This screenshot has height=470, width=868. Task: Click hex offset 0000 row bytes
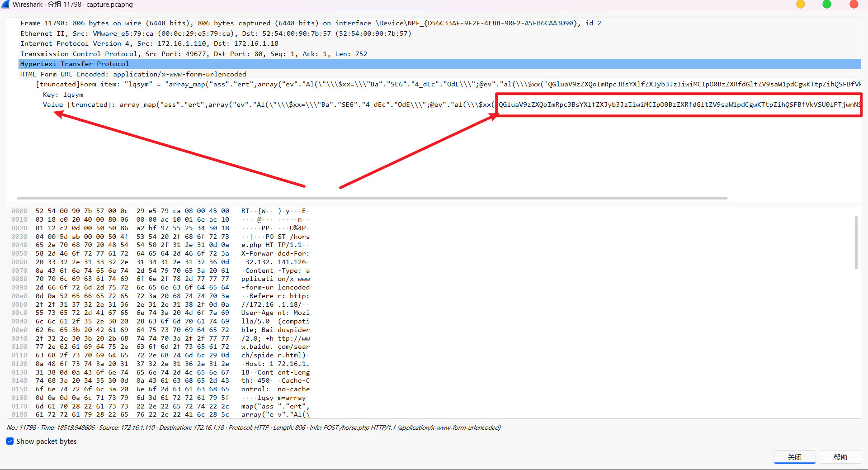pos(132,211)
